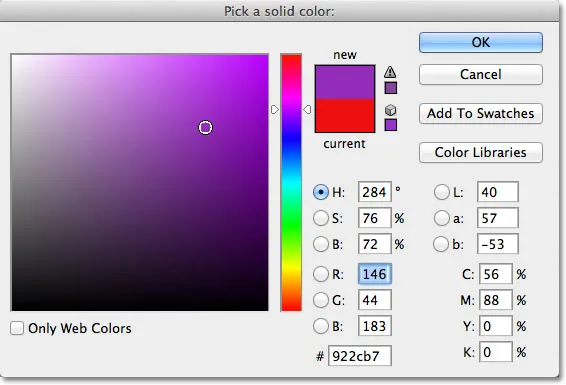Viewport: 566px width, 385px height.
Task: Select the B blue radio button
Action: pos(321,326)
